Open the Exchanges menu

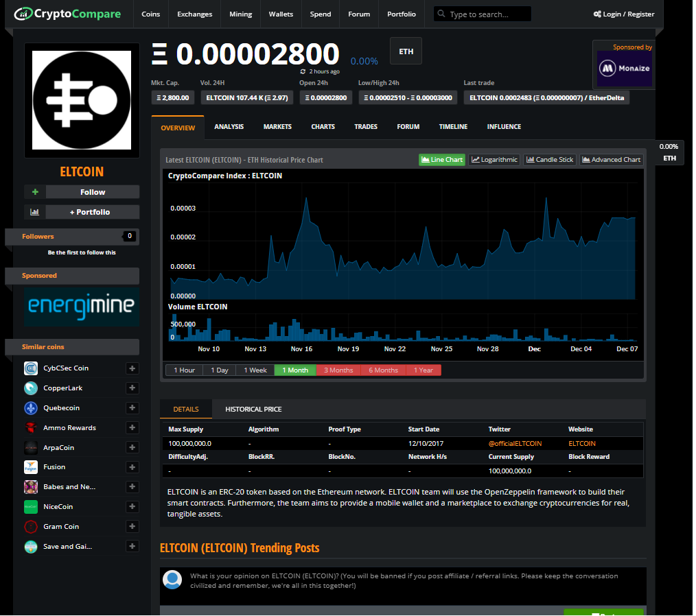[x=194, y=14]
